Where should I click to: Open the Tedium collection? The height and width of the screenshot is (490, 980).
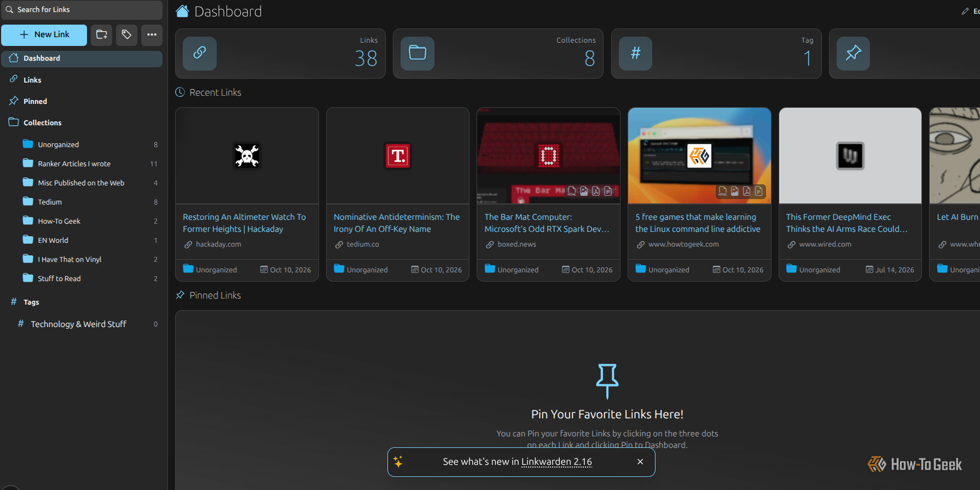90,202
